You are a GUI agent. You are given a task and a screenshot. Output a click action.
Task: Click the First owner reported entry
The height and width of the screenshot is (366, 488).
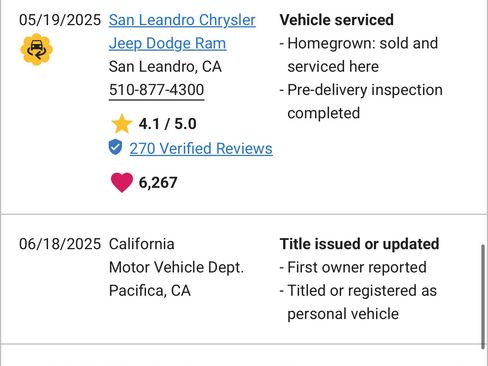pos(353,267)
